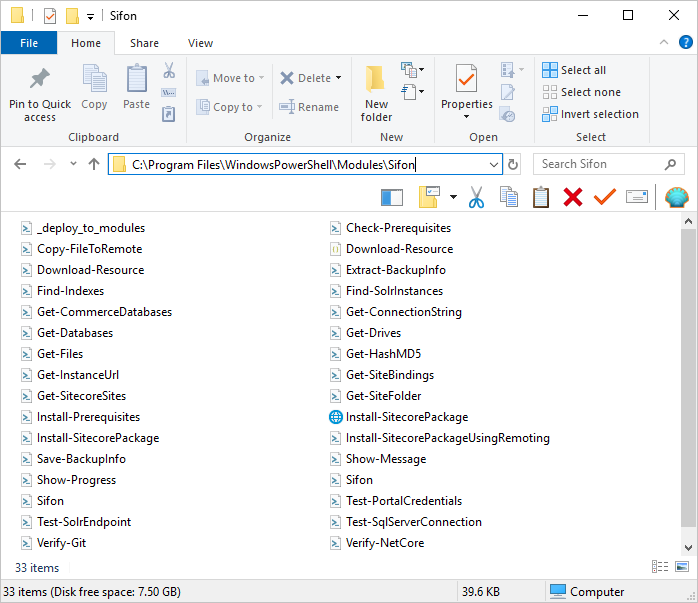The height and width of the screenshot is (603, 698).
Task: Click the Pin to Quick access icon
Action: point(40,79)
